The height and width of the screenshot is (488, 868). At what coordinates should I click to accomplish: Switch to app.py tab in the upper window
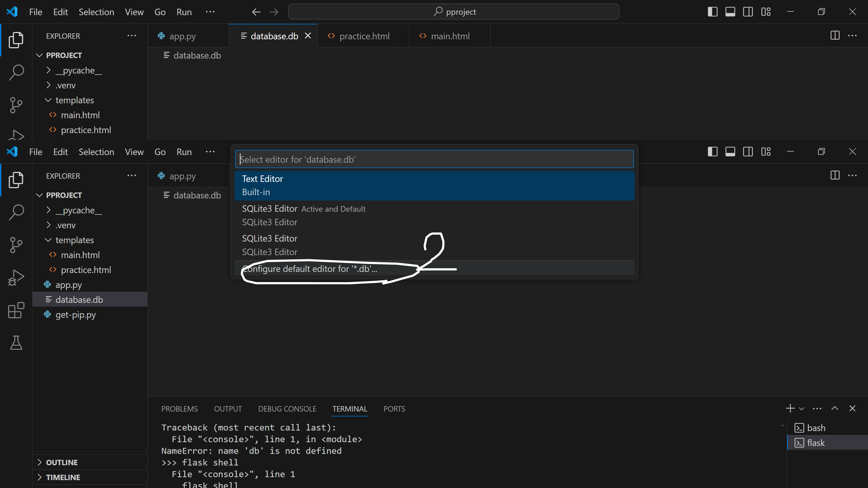click(188, 36)
